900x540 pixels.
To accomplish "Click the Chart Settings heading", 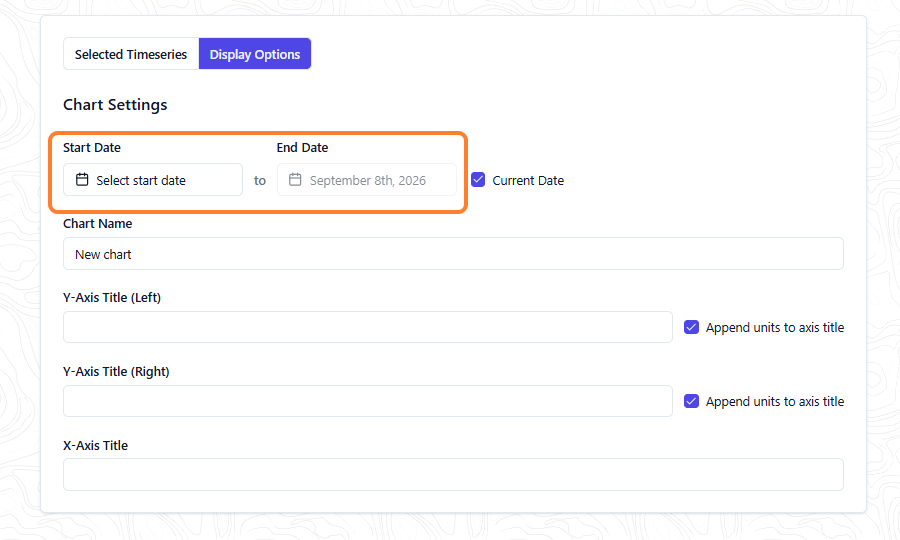I will (x=115, y=104).
